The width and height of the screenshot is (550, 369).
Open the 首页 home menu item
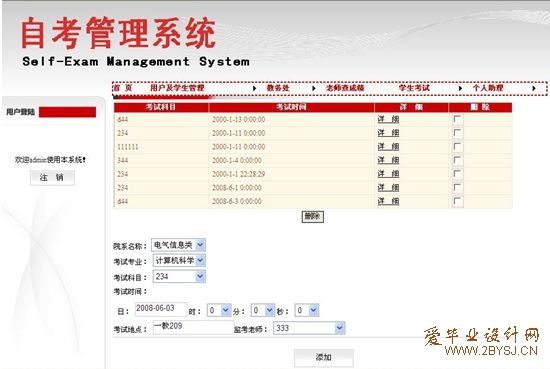[123, 88]
